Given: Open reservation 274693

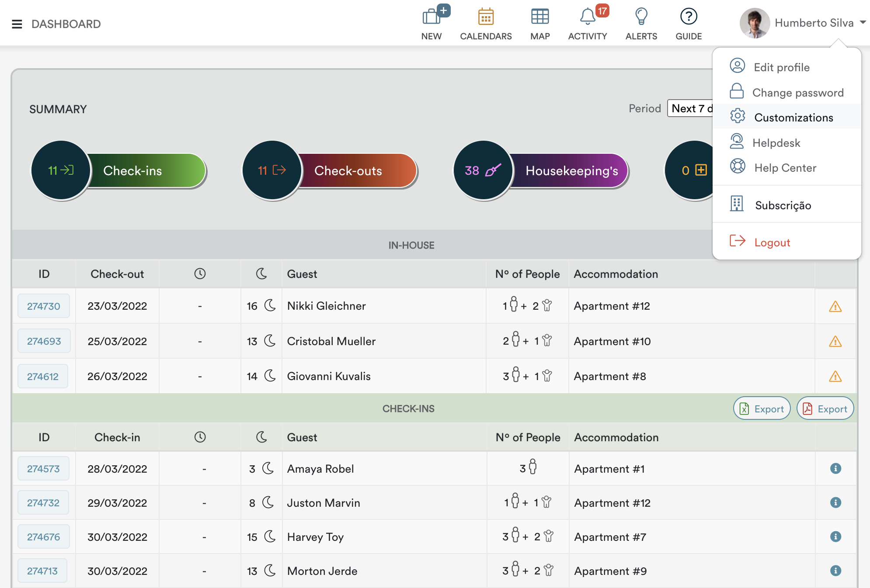Looking at the screenshot, I should 44,341.
